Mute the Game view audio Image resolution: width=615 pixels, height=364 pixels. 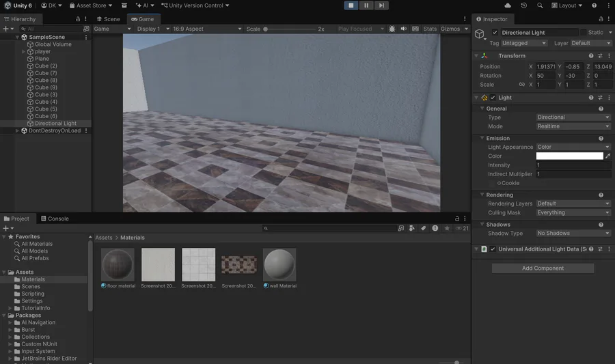coord(404,29)
